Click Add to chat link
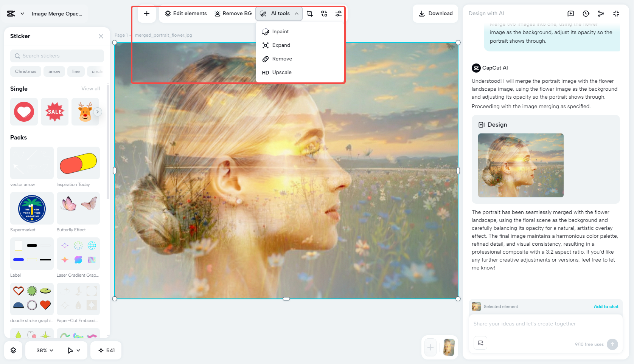 coord(606,307)
